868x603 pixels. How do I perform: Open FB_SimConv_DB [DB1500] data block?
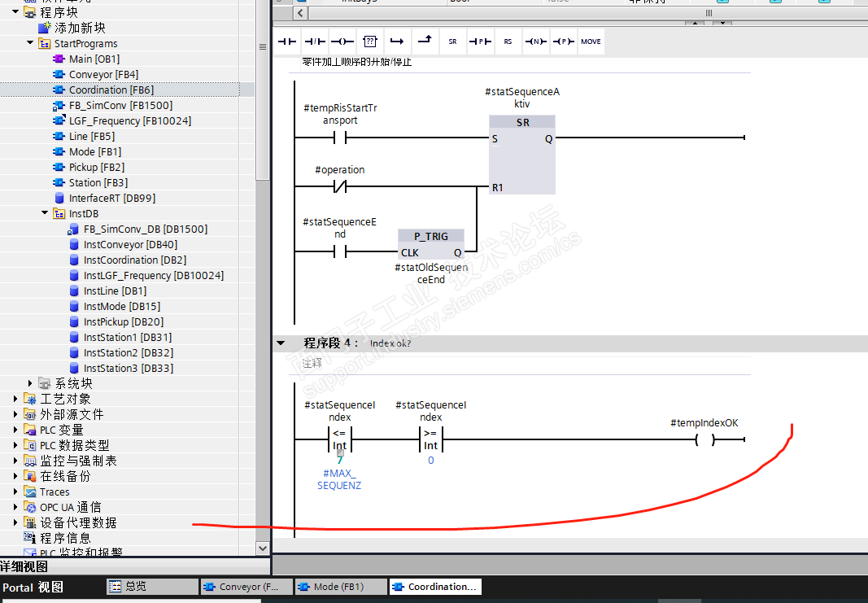point(146,229)
